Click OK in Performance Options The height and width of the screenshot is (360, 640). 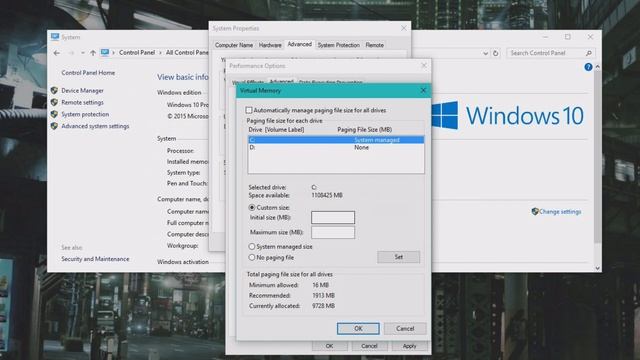(x=329, y=346)
